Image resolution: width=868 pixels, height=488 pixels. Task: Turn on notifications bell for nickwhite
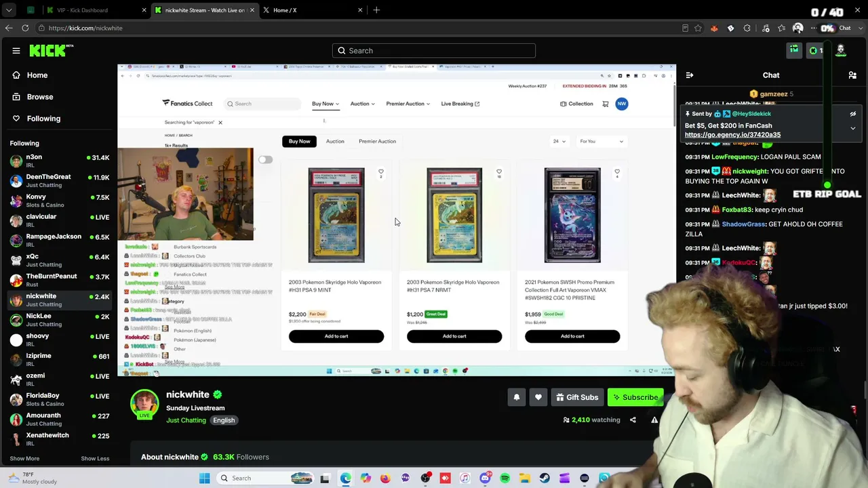pos(517,397)
